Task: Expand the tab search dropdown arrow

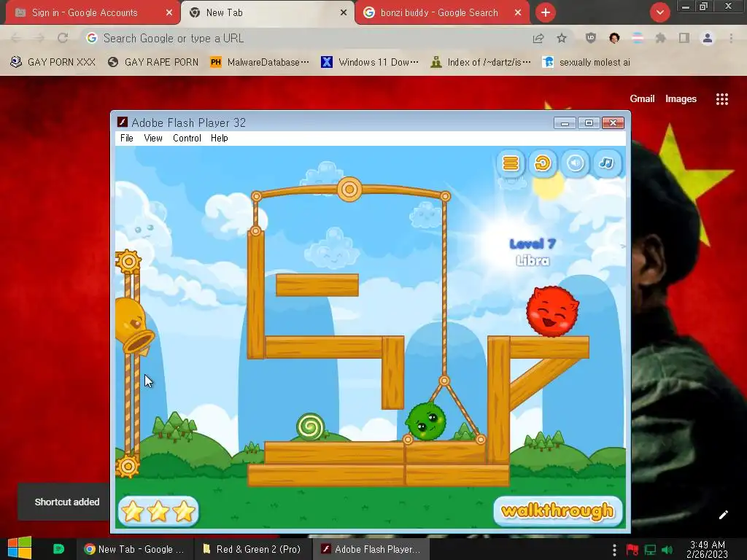Action: (x=659, y=13)
